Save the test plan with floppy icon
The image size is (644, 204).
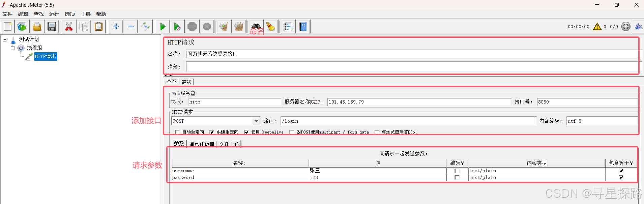click(x=52, y=26)
